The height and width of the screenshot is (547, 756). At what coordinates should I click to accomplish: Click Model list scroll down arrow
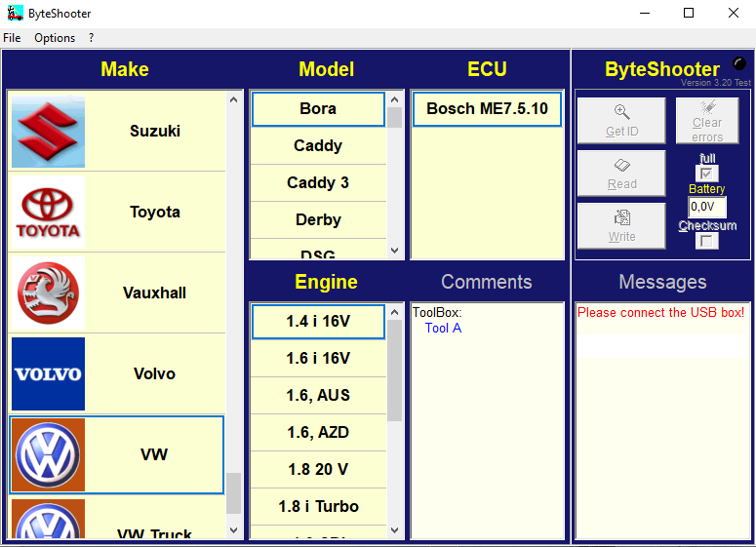[x=395, y=251]
